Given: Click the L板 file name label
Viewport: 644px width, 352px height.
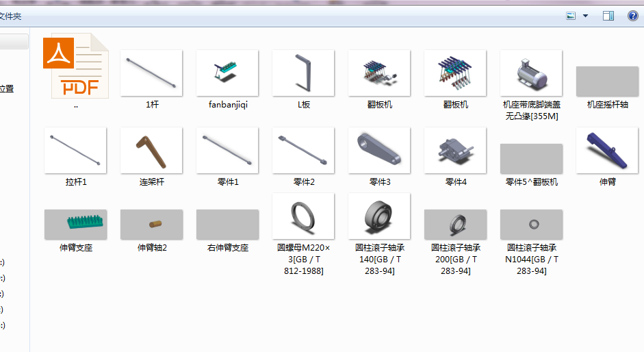Looking at the screenshot, I should pyautogui.click(x=304, y=105).
